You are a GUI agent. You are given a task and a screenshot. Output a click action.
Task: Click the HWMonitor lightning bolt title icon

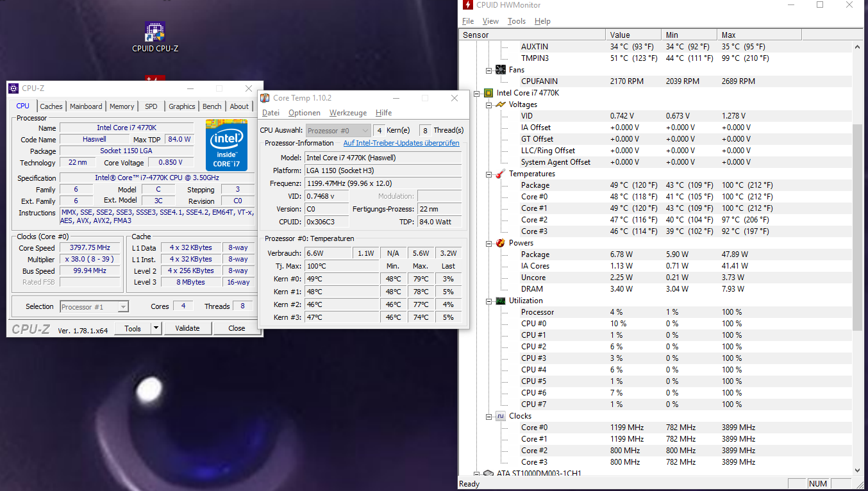click(x=467, y=5)
